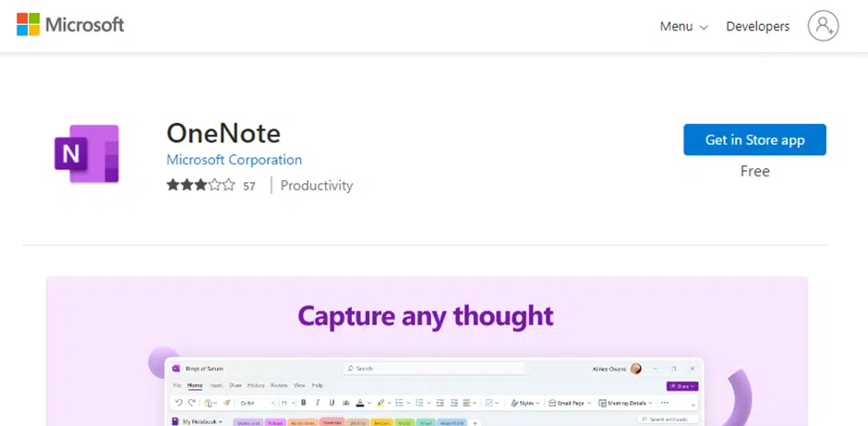Click the Get in Store app button
The width and height of the screenshot is (868, 426).
tap(754, 140)
